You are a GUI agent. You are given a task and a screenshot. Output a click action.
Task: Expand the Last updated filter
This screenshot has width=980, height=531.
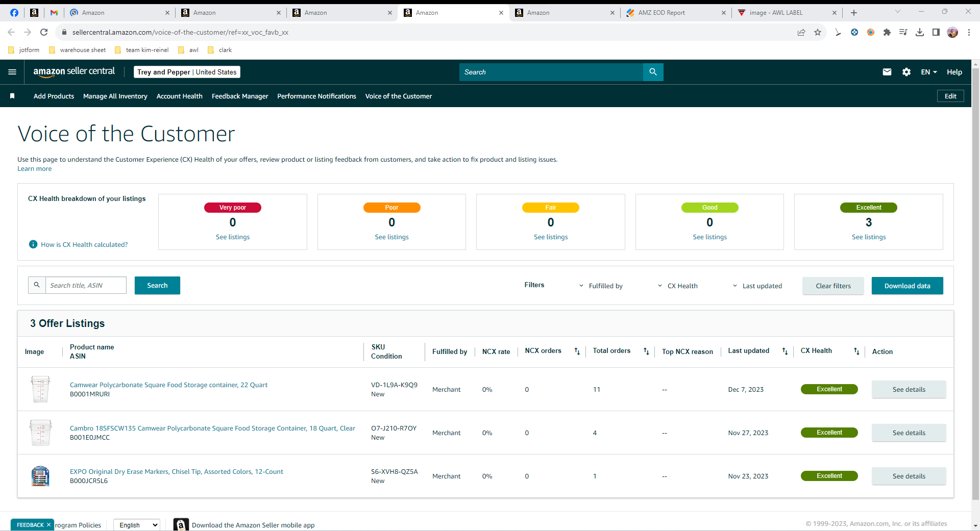pos(757,286)
